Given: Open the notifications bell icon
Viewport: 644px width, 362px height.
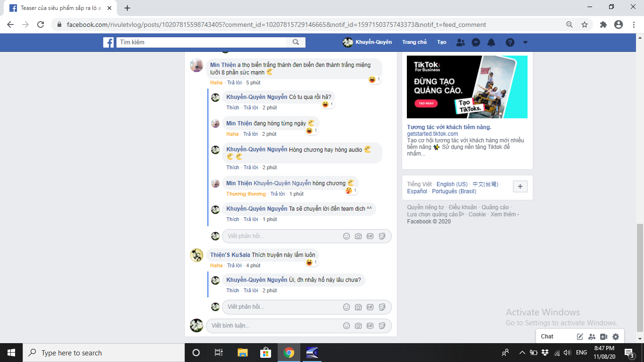Looking at the screenshot, I should pyautogui.click(x=491, y=42).
